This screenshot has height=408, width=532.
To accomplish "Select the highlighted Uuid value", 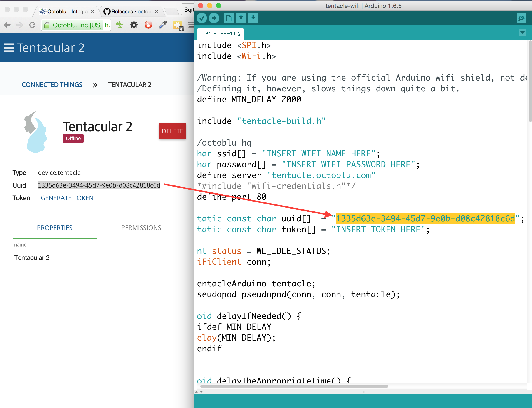I will coord(99,185).
